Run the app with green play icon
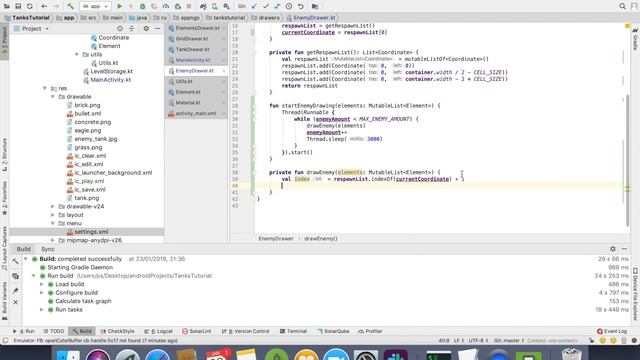Viewport: 640px width, 360px height. click(x=120, y=6)
